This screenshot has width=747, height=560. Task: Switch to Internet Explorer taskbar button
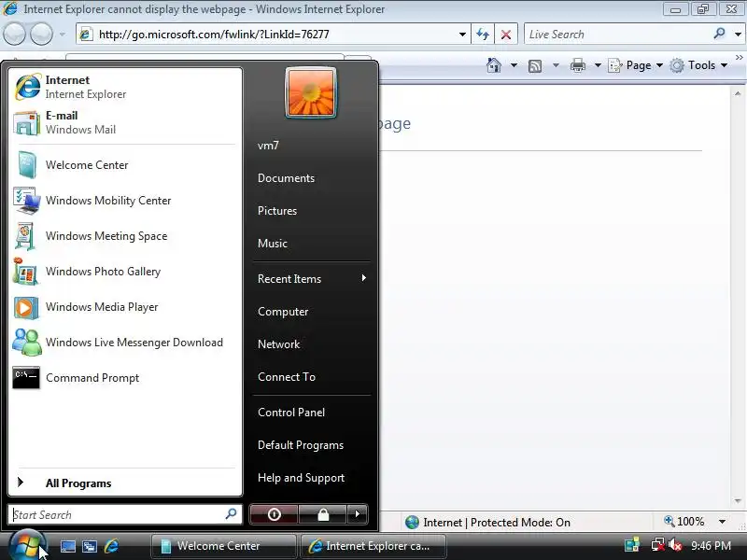[373, 546]
